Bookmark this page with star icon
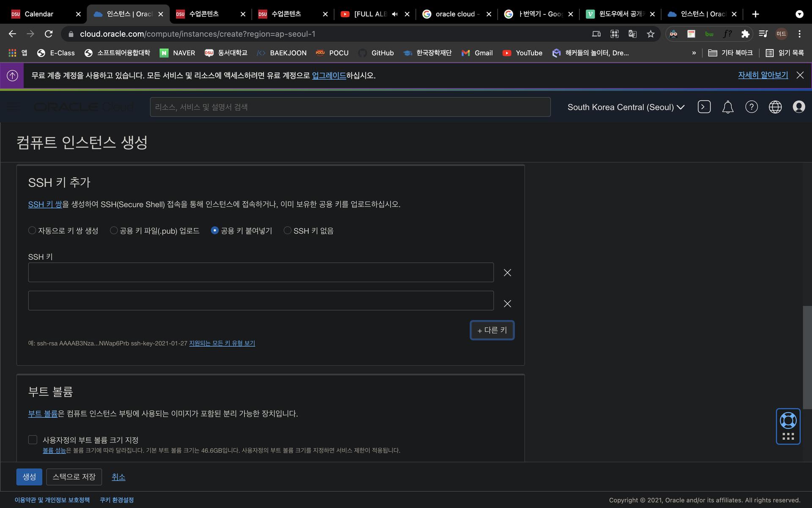Screen dimensions: 812x508 pos(650,34)
